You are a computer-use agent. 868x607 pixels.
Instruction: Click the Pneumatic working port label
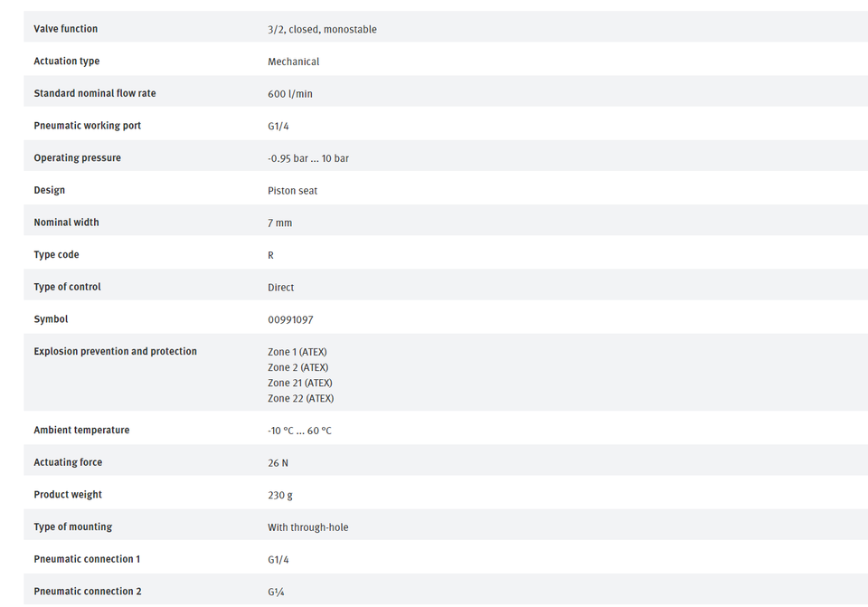[x=87, y=126]
